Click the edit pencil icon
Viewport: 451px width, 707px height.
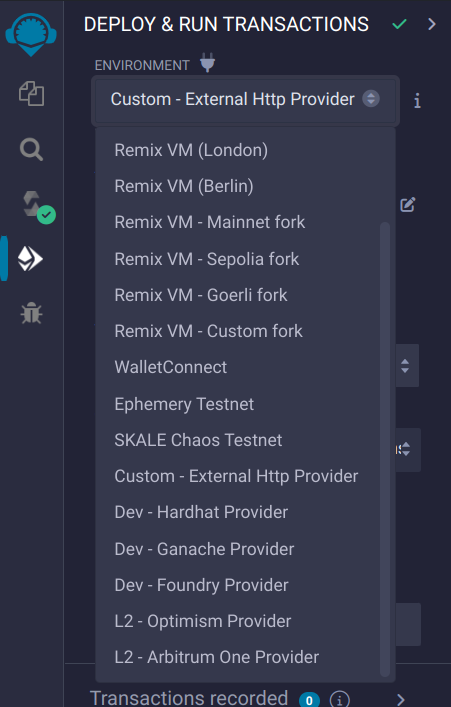click(x=408, y=205)
